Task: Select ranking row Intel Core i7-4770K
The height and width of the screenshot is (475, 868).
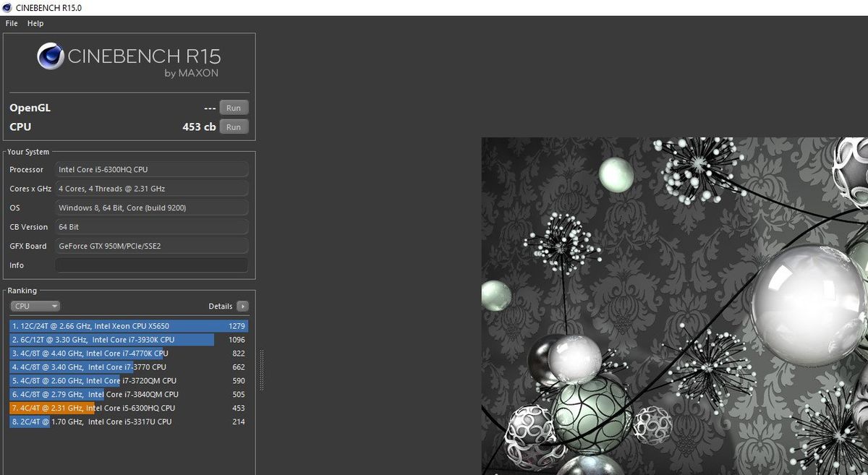Action: [x=129, y=354]
